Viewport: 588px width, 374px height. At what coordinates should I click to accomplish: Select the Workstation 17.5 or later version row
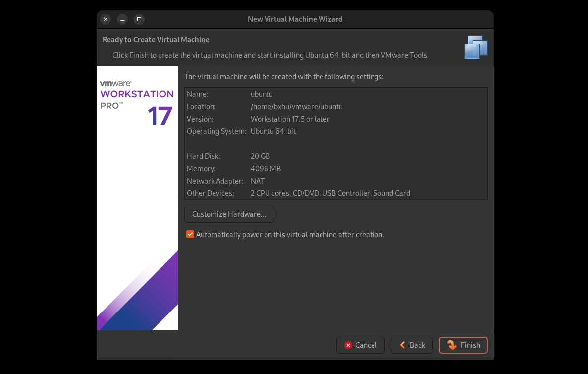290,119
